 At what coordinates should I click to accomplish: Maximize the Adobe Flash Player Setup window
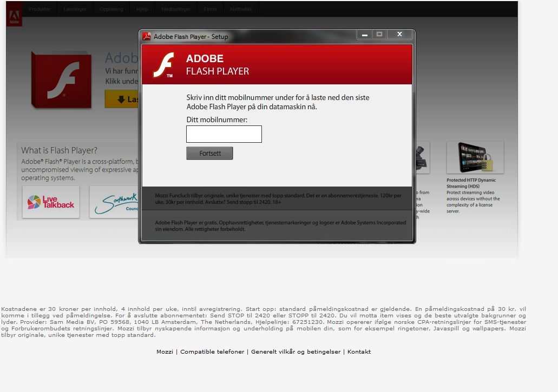click(x=379, y=35)
